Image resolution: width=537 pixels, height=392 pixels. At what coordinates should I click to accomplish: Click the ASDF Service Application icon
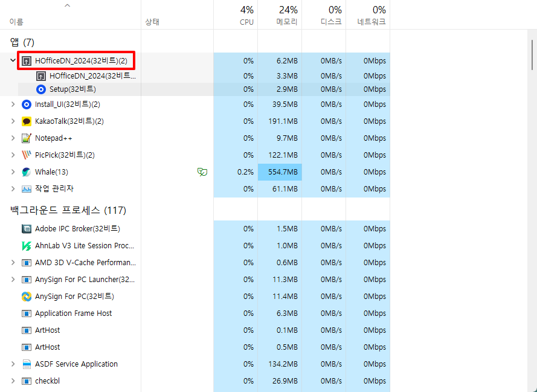coord(27,364)
